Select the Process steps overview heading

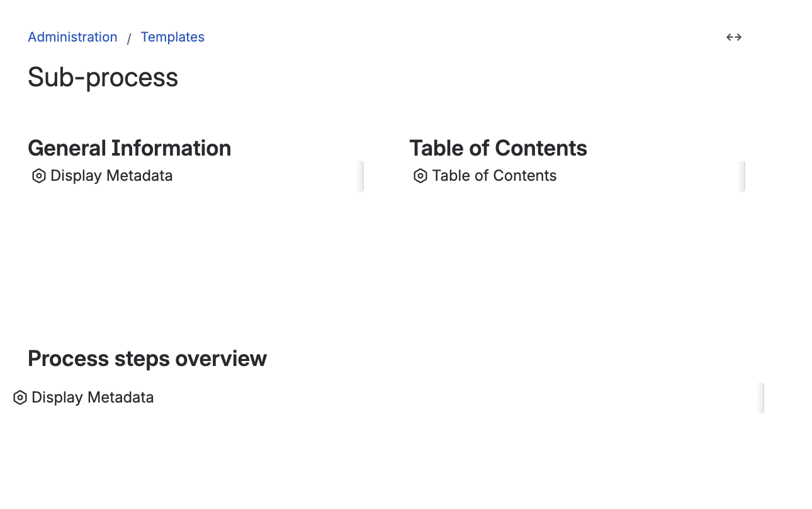[x=147, y=358]
